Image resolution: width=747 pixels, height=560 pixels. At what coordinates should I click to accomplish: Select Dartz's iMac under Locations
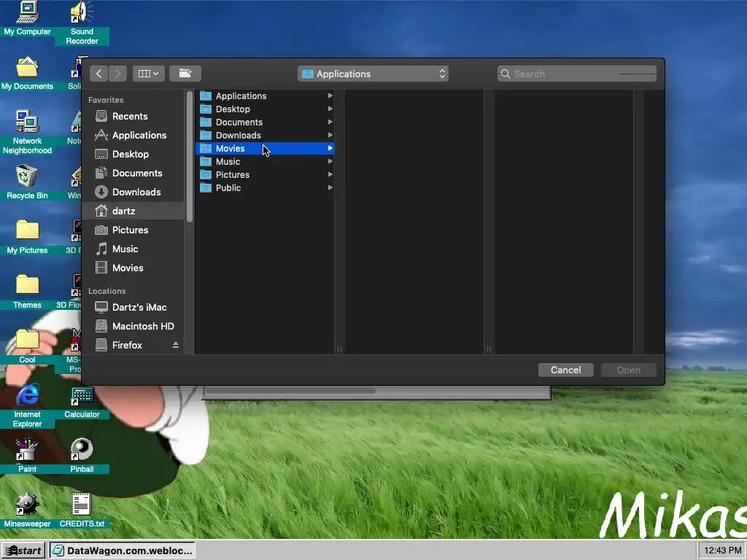tap(133, 307)
